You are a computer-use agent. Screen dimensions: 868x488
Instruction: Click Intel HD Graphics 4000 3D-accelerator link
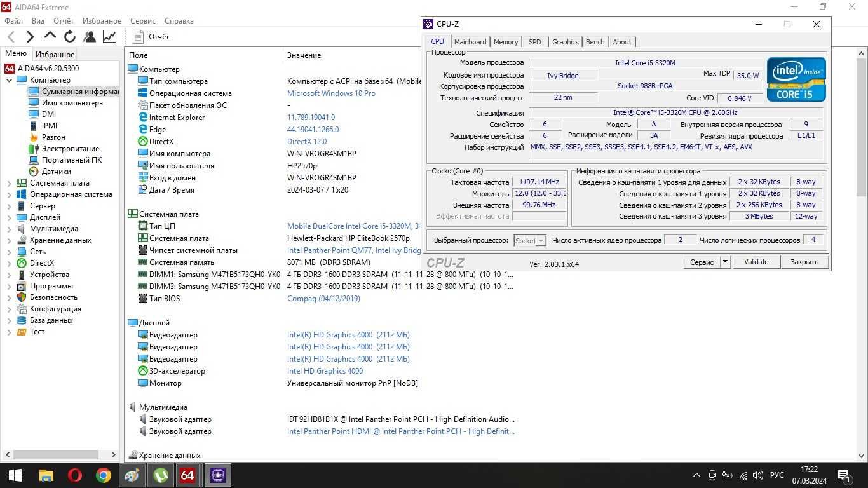[325, 371]
